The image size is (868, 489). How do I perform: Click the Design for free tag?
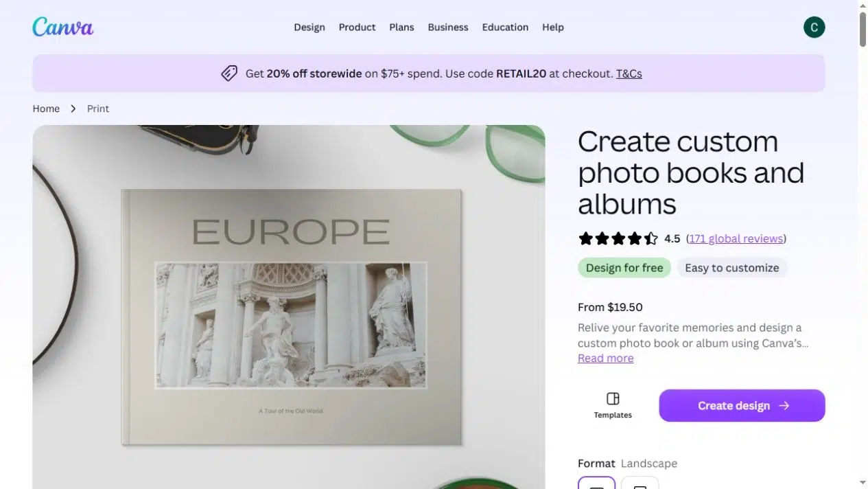624,268
